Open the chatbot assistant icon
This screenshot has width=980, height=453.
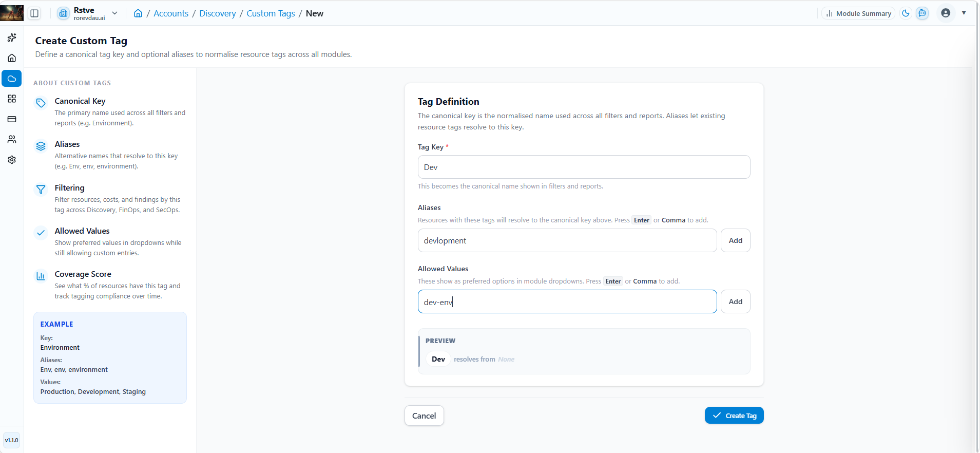coord(923,13)
